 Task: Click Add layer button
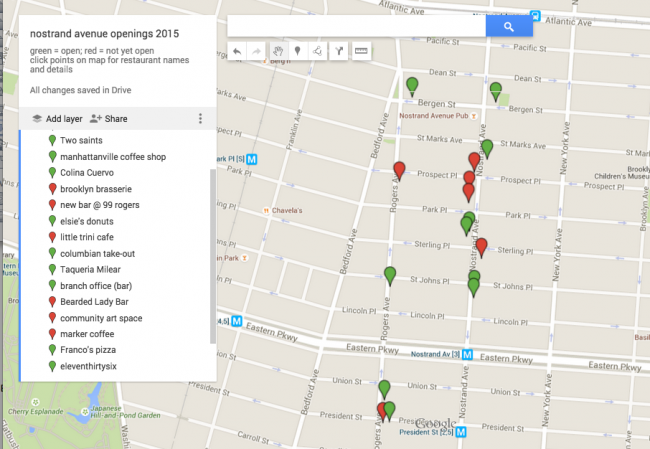click(58, 119)
